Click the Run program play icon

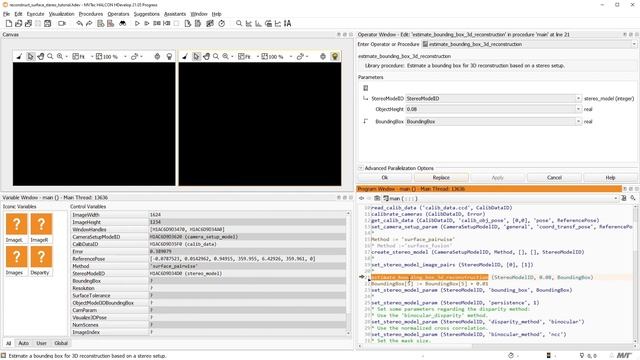137,24
